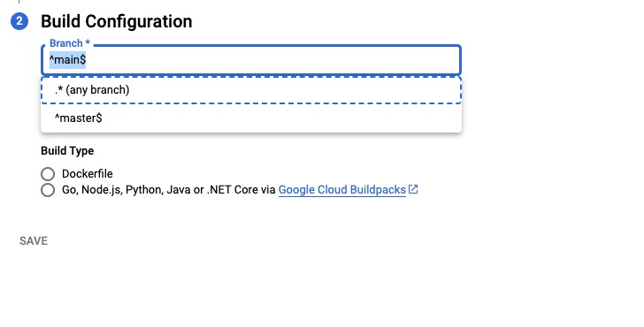Click the highlighted ^main$ text
This screenshot has height=327, width=644.
67,60
